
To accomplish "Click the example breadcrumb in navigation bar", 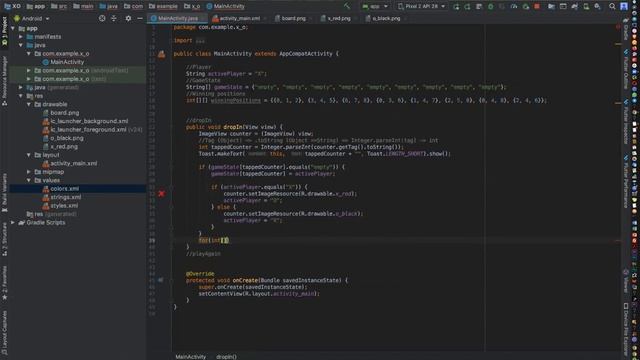I will click(x=163, y=6).
